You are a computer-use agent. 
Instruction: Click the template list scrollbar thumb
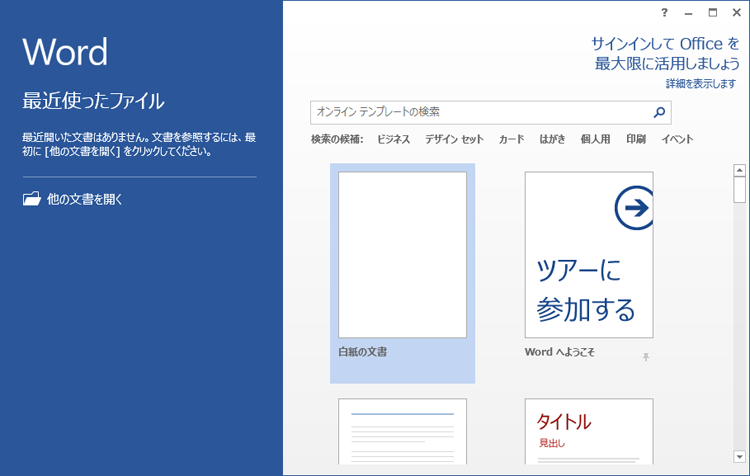tap(739, 190)
